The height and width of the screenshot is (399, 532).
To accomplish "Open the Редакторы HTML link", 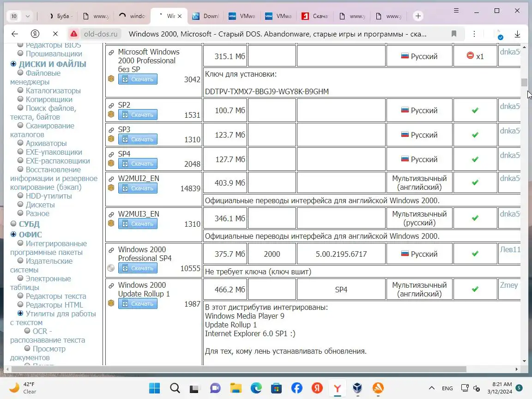I will (54, 305).
